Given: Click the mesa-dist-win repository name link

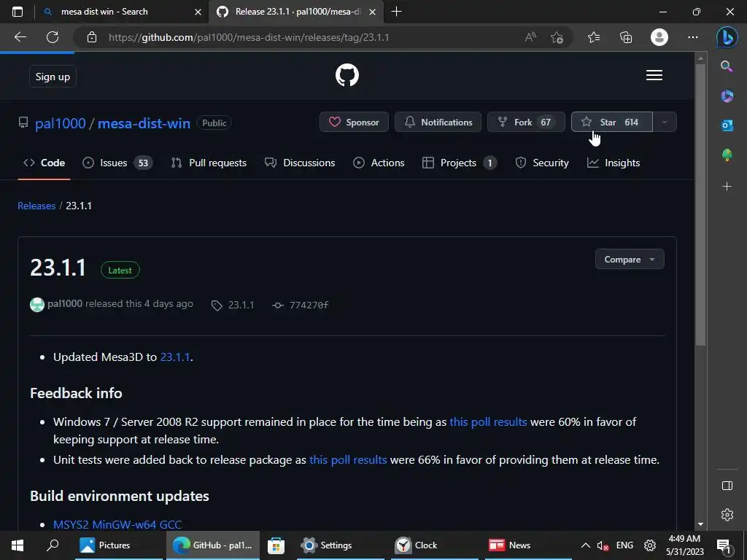Looking at the screenshot, I should pyautogui.click(x=144, y=123).
